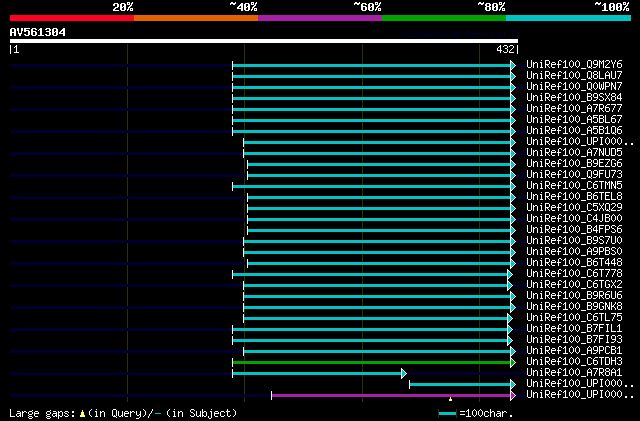Select the white AV561304 query bar
640x421 pixels.
[x=264, y=41]
